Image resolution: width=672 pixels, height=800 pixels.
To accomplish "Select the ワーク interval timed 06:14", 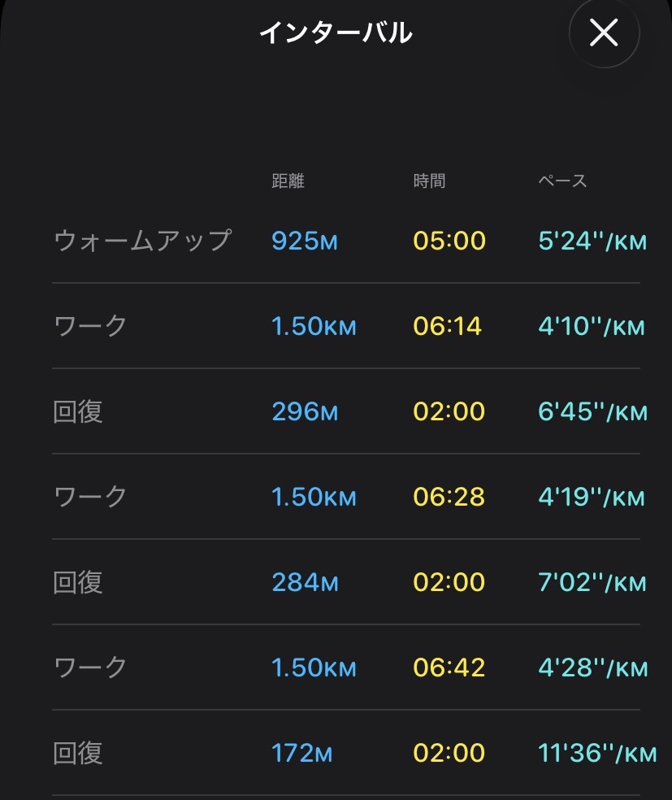I will (x=91, y=327).
